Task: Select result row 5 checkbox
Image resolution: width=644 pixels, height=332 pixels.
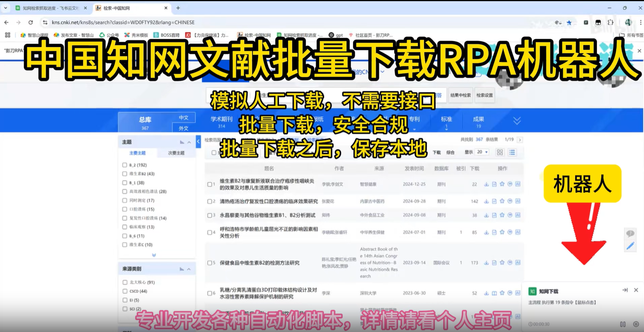Action: 210,263
